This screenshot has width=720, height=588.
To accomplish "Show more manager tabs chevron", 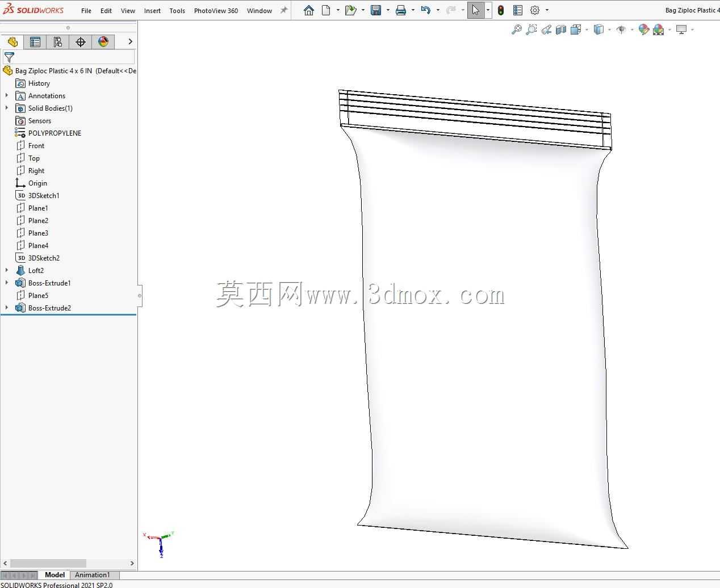I will pos(130,41).
